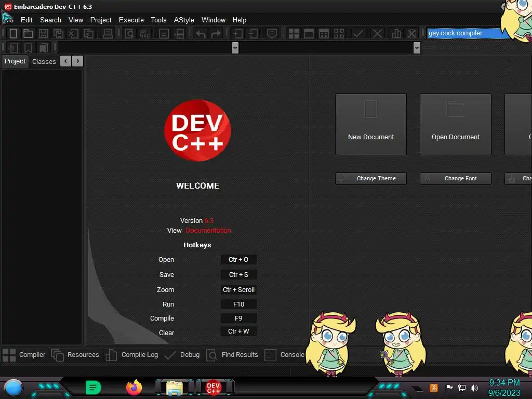Open the Window menu

coord(214,20)
